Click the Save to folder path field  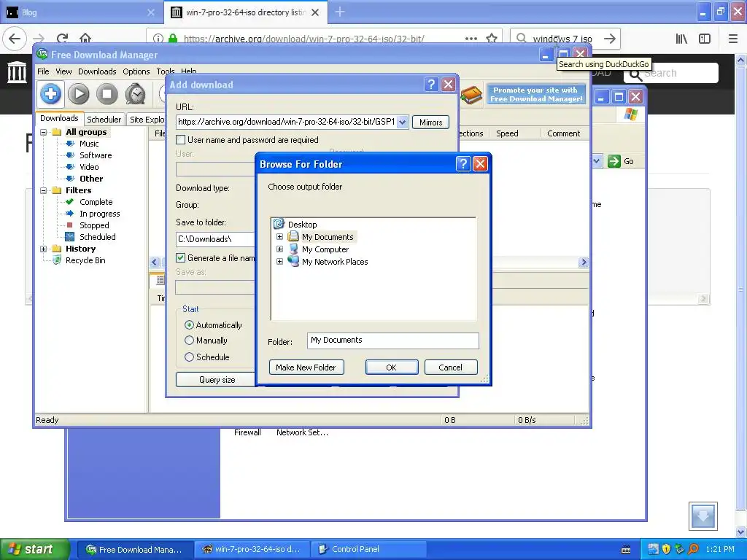click(x=215, y=239)
